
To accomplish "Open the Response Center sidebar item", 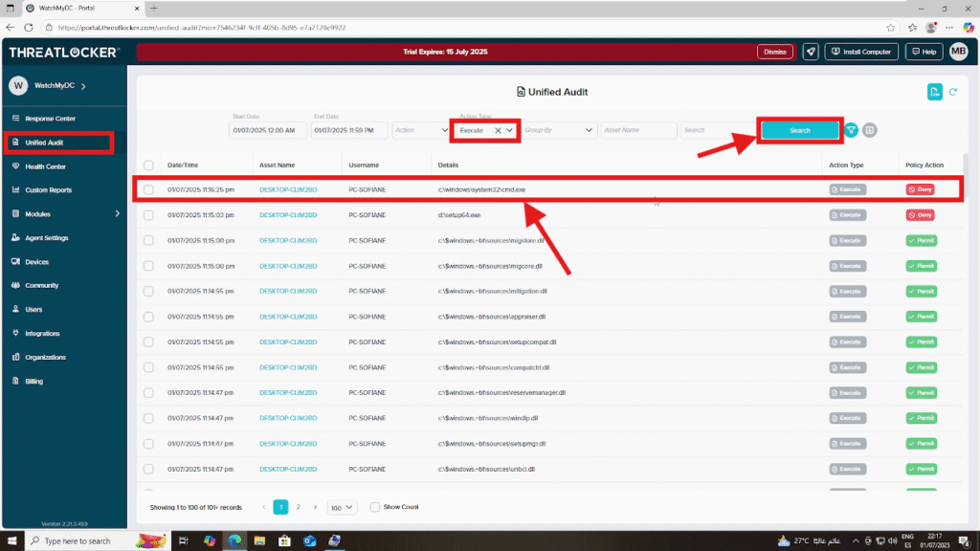I will pyautogui.click(x=50, y=118).
